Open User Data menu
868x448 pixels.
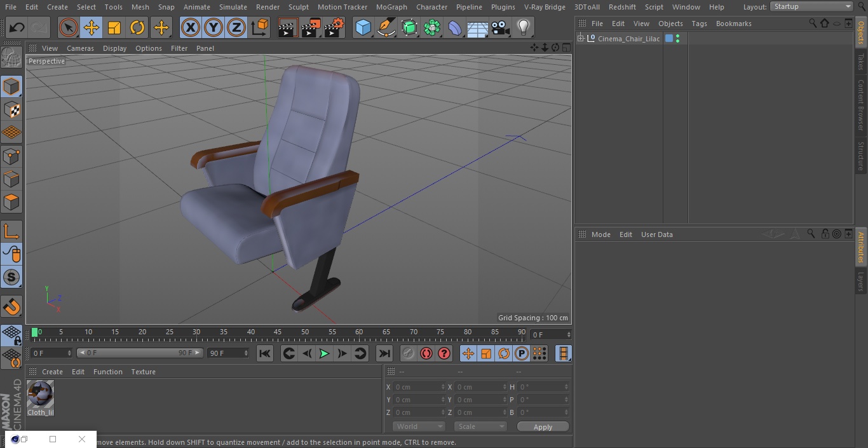click(x=656, y=234)
